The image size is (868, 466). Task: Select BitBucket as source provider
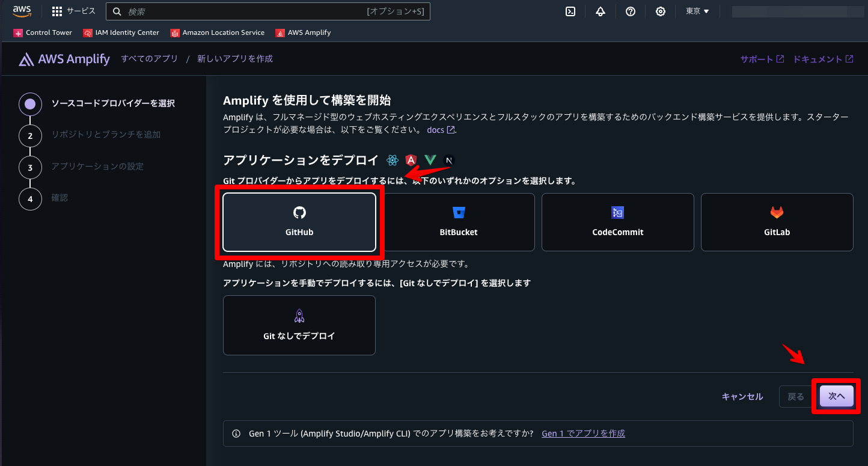[459, 222]
